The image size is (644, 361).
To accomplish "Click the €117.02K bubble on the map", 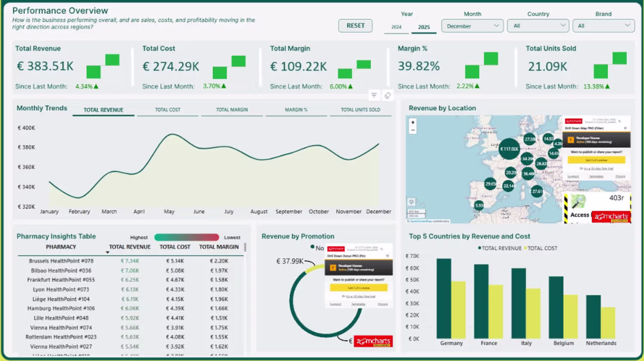I will 509,149.
